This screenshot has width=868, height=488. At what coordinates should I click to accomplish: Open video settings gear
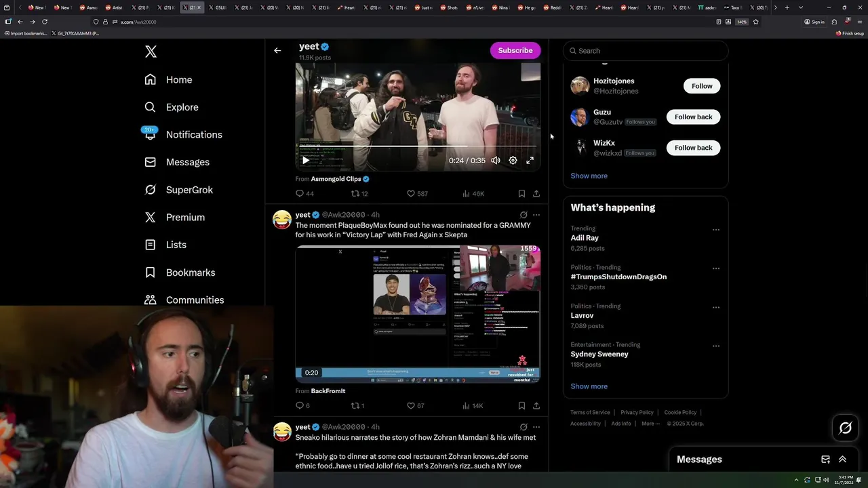point(513,161)
